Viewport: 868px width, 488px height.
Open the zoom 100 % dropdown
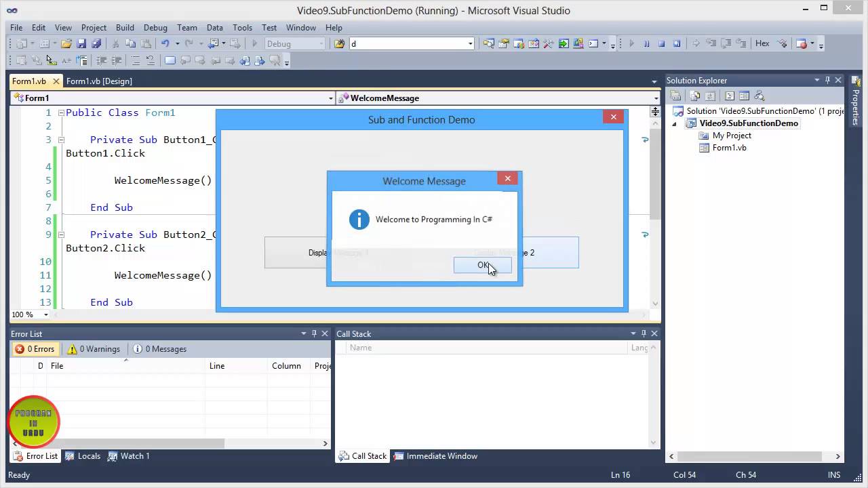click(x=46, y=314)
